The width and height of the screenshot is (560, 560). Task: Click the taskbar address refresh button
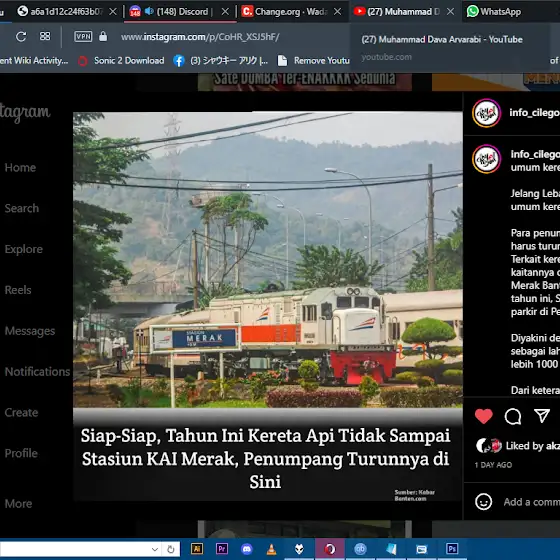tap(171, 549)
